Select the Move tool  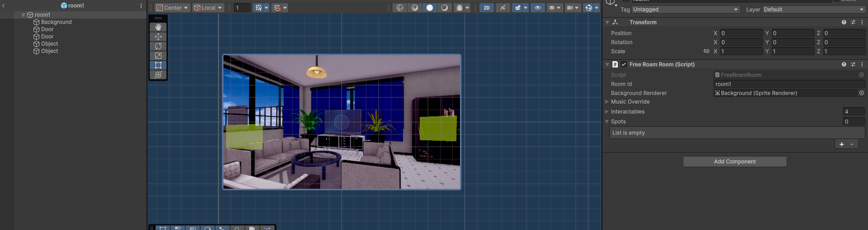tap(158, 37)
